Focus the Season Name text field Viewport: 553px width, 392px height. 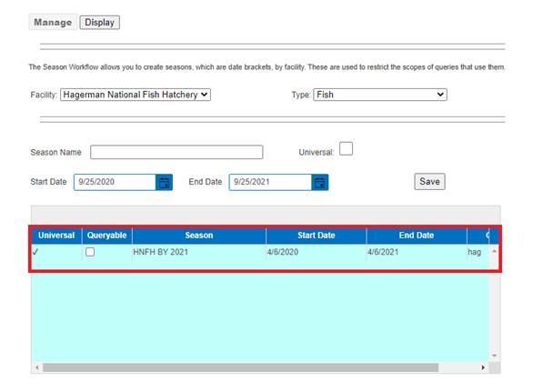(176, 152)
